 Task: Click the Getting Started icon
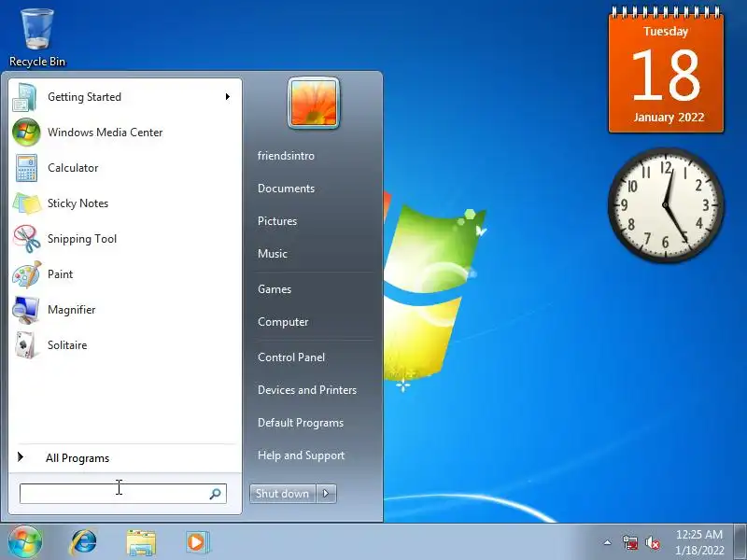click(x=25, y=97)
